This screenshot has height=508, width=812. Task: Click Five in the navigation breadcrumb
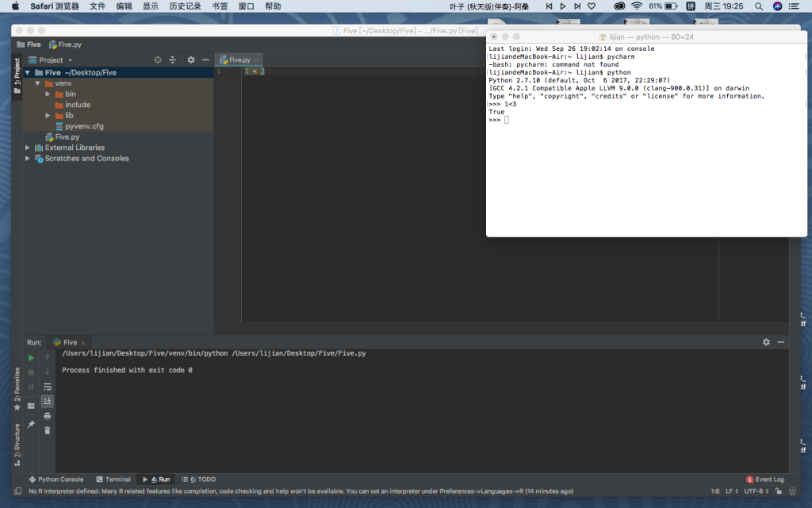[x=29, y=44]
